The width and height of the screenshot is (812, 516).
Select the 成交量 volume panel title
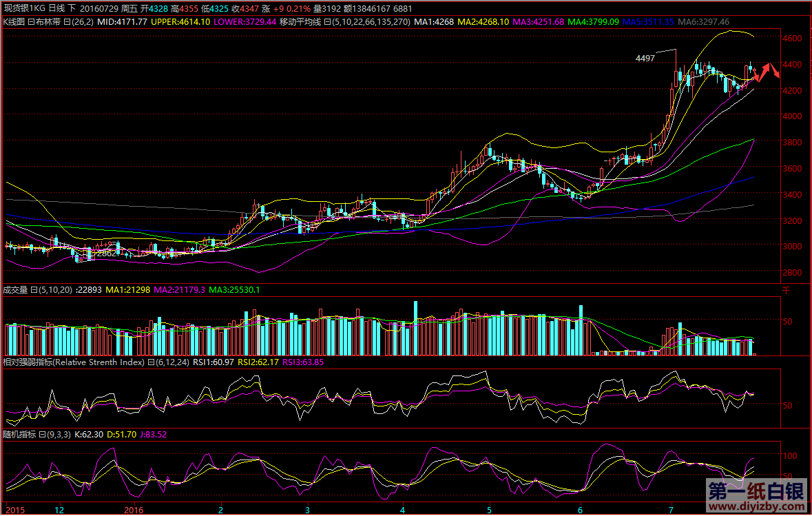pos(15,290)
